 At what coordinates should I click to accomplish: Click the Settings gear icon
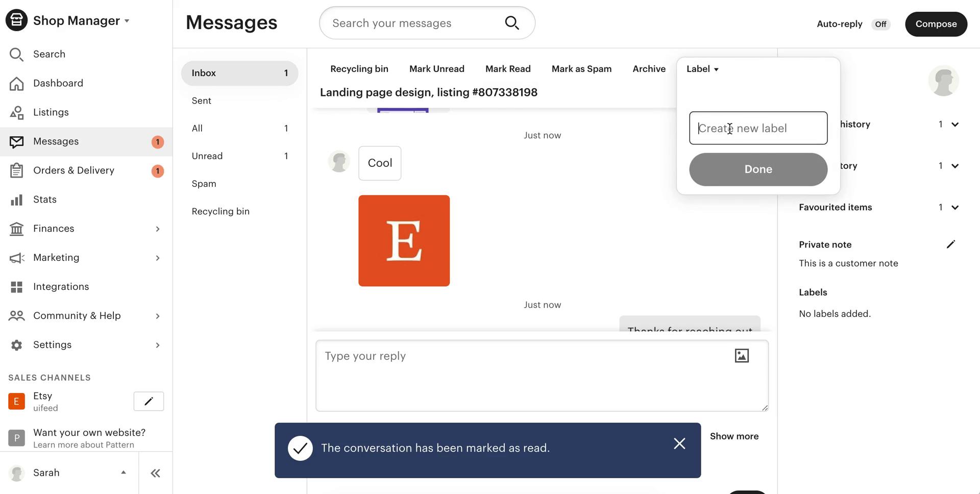point(16,345)
